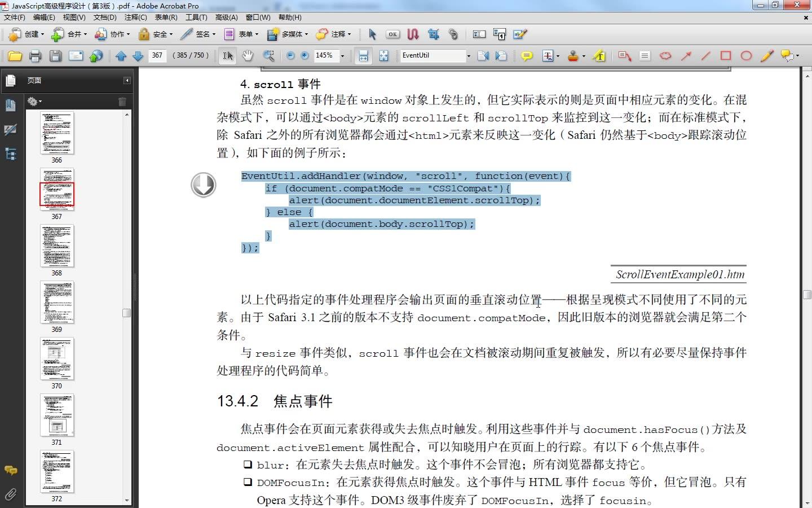Select the Pencil markup tool
This screenshot has width=812, height=508.
click(x=766, y=55)
